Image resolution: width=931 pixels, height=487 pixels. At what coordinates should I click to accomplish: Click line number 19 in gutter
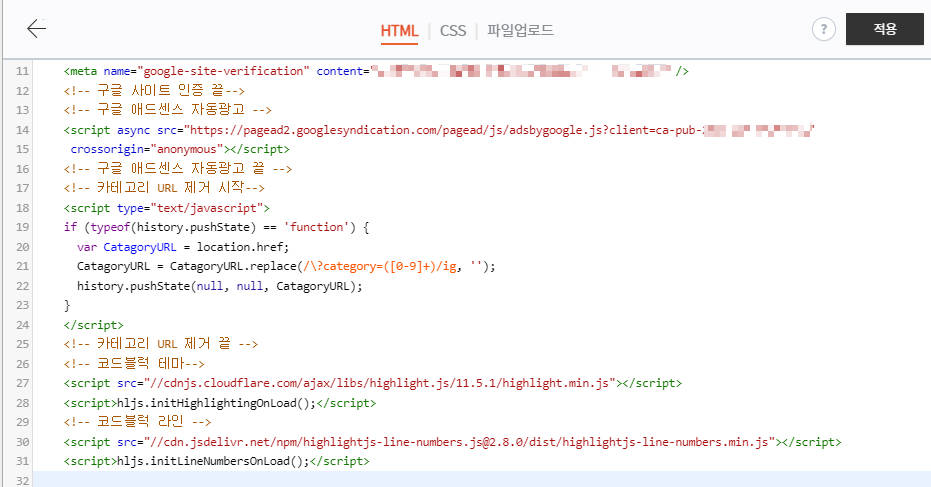click(23, 227)
